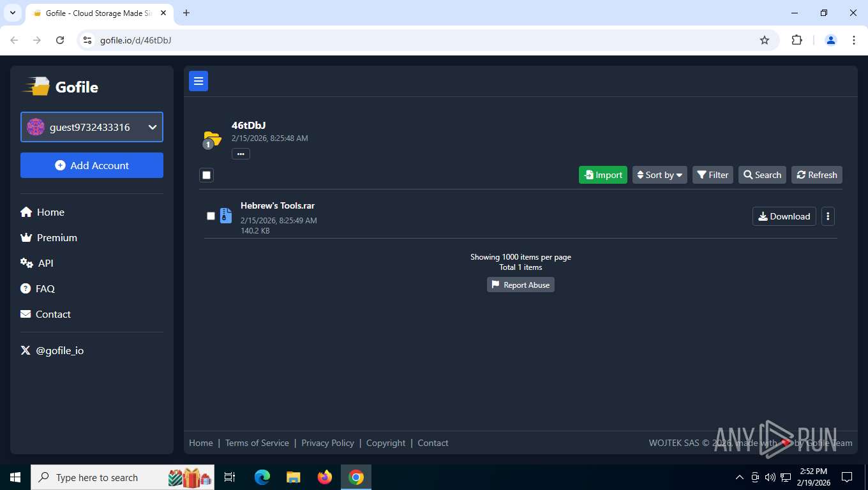This screenshot has width=868, height=490.
Task: Open a new tab with plus button
Action: click(186, 13)
